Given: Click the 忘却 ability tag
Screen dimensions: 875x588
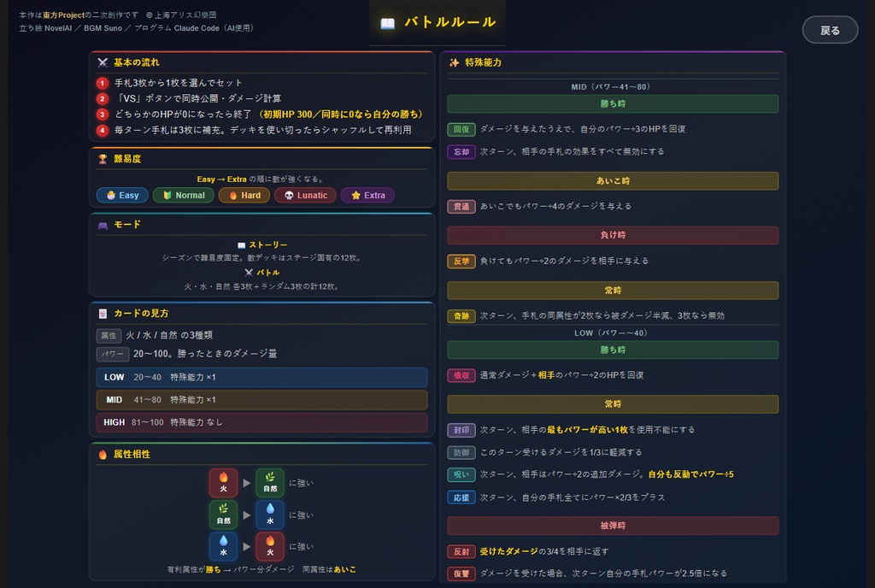Looking at the screenshot, I should tap(461, 152).
